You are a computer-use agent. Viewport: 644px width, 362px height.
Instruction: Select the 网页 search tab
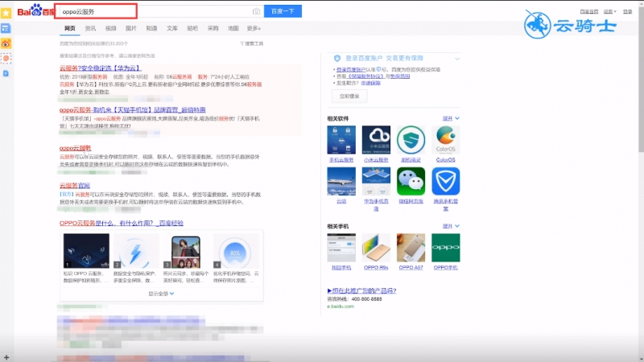(x=70, y=28)
